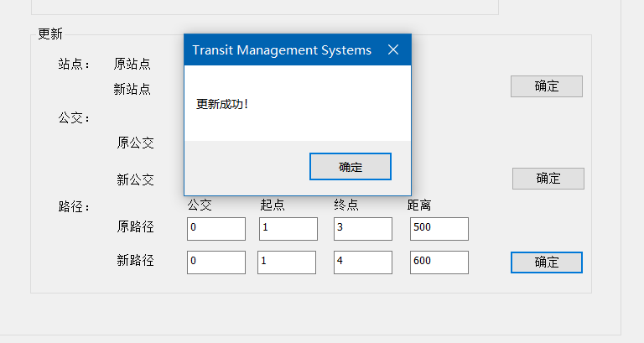The height and width of the screenshot is (343, 644).
Task: Submit the 新路径 update with 确定
Action: (x=546, y=262)
